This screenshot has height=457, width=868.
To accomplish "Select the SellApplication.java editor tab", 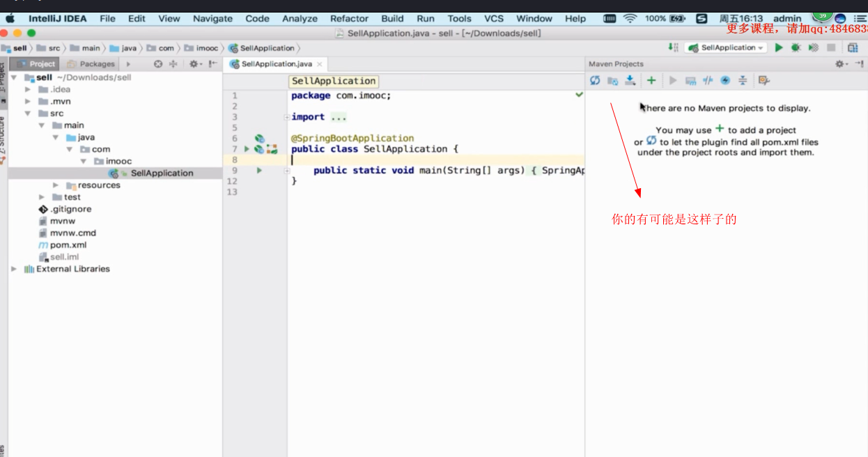I will click(x=275, y=64).
